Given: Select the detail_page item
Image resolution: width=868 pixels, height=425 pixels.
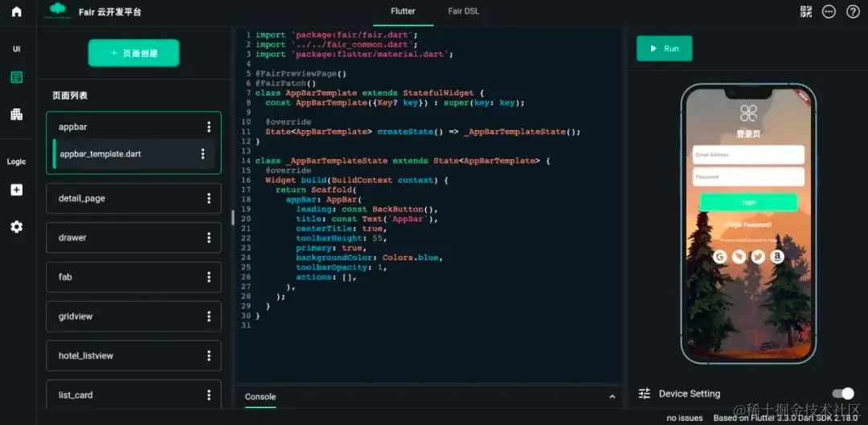Looking at the screenshot, I should [133, 198].
